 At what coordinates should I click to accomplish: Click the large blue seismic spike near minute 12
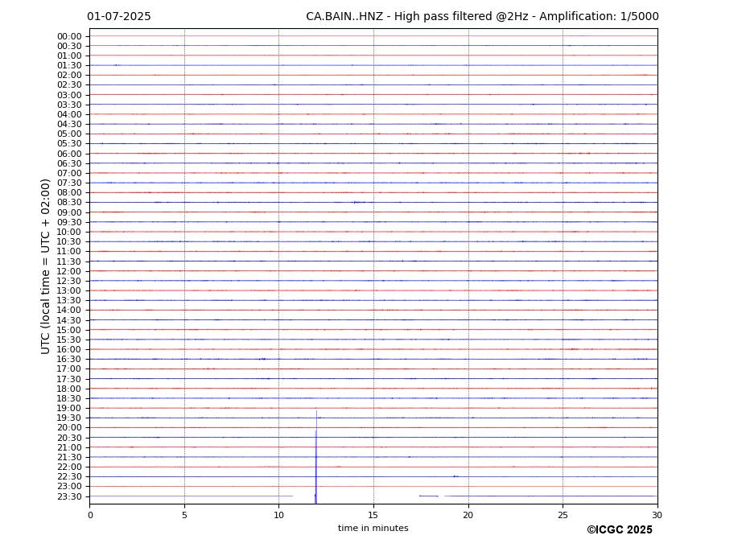pyautogui.click(x=316, y=457)
